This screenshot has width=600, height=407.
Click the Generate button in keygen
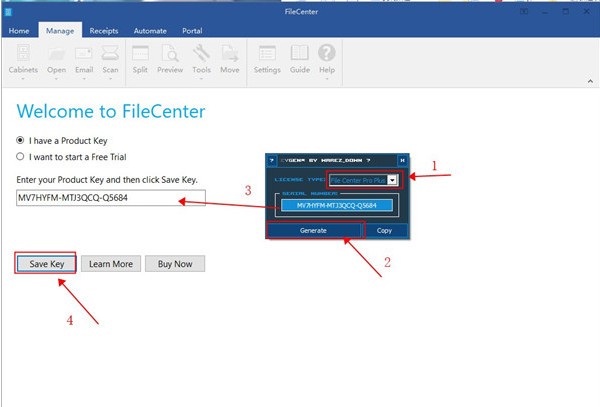313,230
